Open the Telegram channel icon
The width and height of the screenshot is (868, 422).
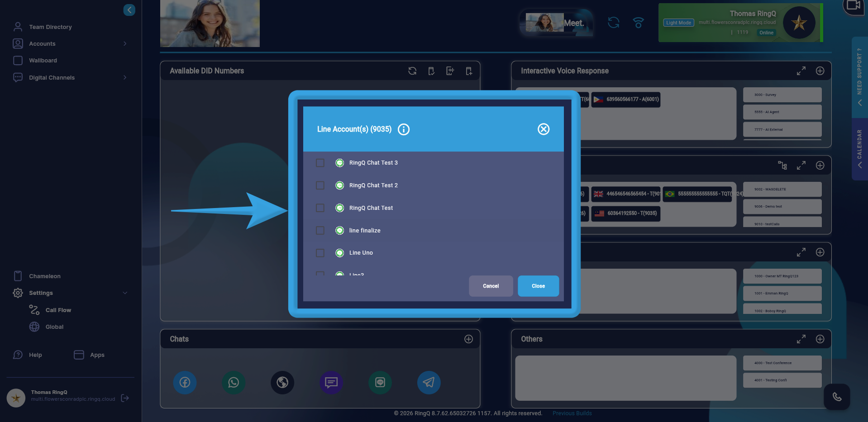click(x=429, y=382)
